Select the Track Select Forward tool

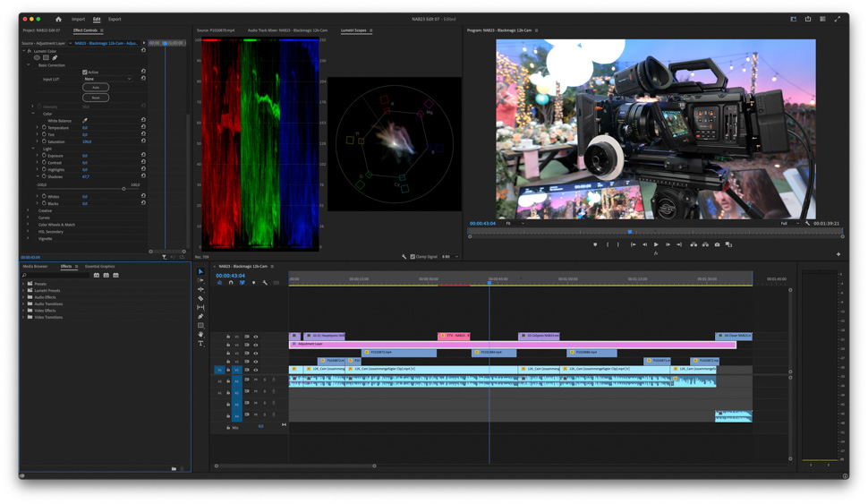coord(200,280)
